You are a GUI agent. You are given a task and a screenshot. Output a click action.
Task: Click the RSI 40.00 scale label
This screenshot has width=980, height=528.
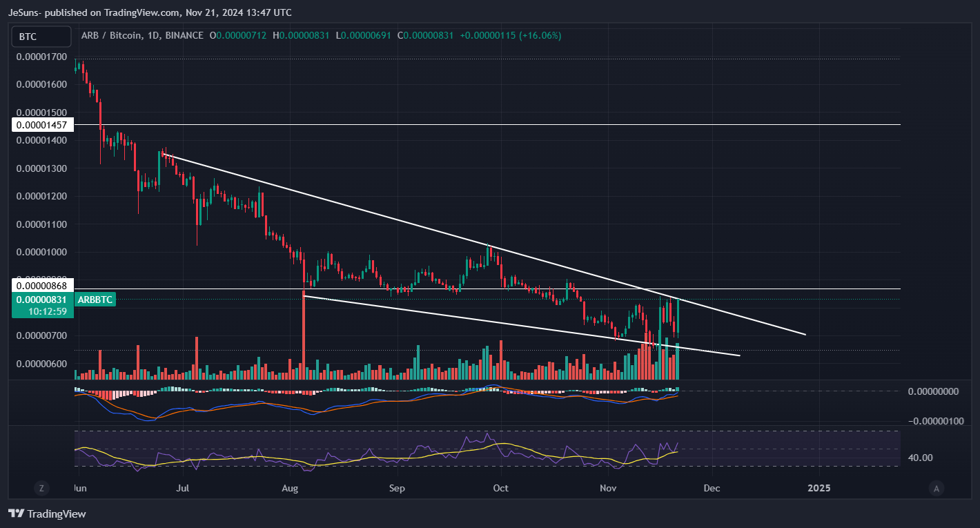[921, 458]
